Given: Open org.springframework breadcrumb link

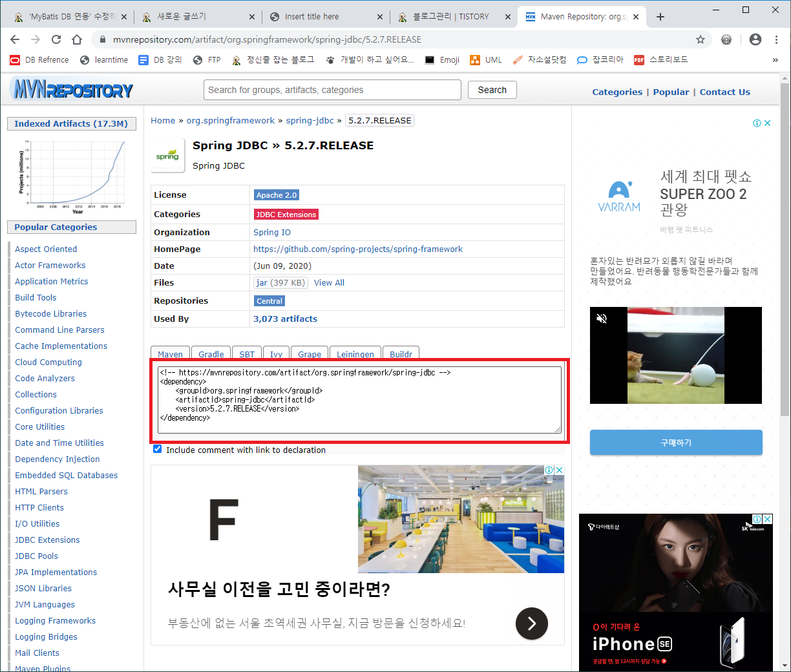Looking at the screenshot, I should [x=231, y=120].
